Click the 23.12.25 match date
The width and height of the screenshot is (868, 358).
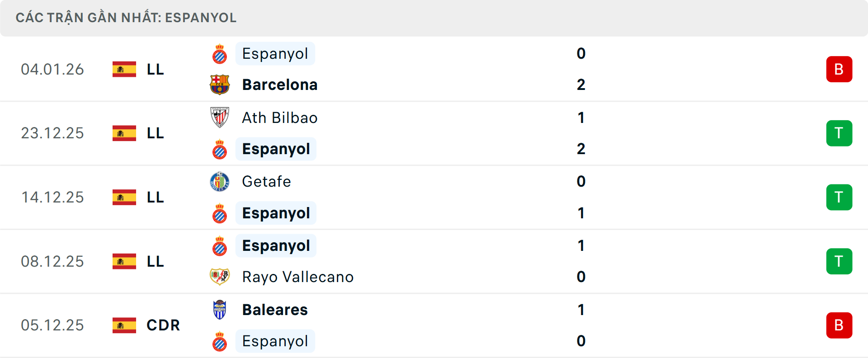pyautogui.click(x=52, y=133)
